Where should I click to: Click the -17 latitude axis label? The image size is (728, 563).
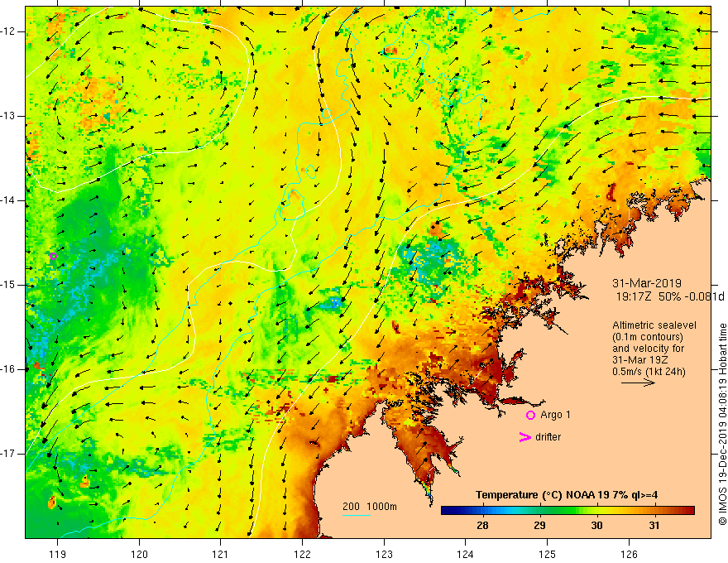click(8, 454)
